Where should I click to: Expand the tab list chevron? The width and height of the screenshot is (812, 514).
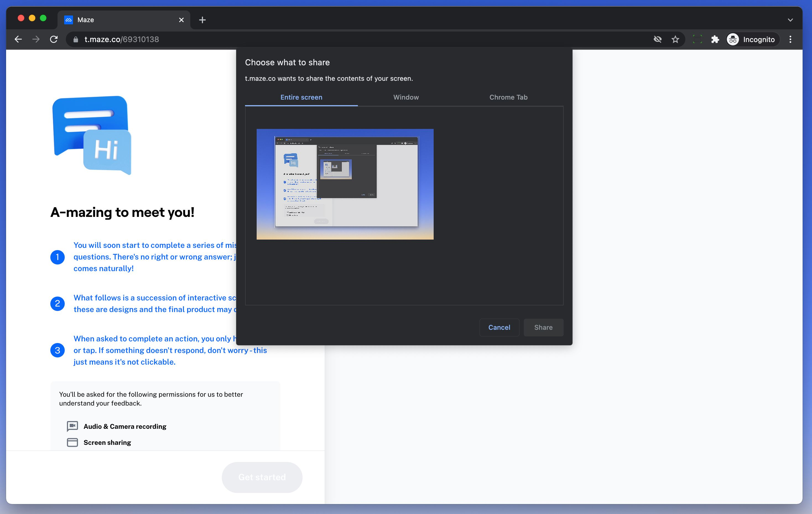[790, 20]
